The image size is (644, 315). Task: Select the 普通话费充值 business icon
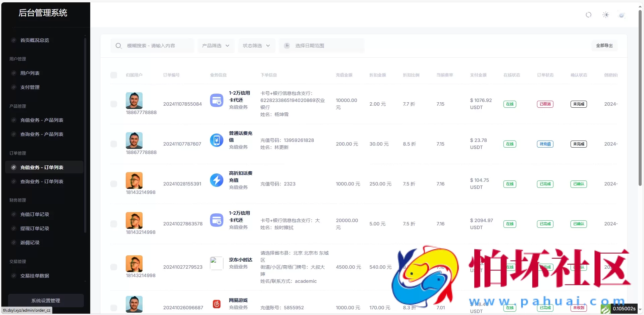tap(217, 140)
